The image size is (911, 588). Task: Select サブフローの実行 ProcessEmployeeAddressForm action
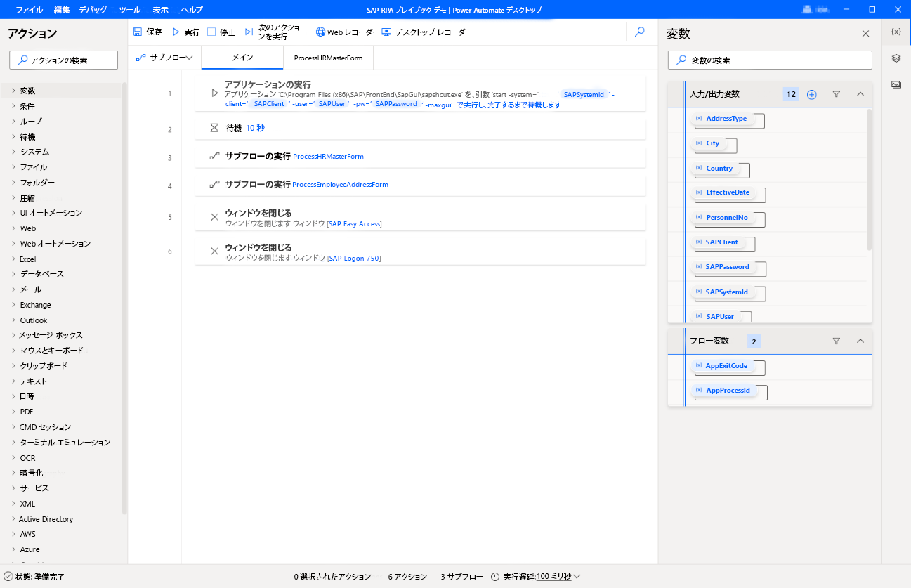coord(420,185)
